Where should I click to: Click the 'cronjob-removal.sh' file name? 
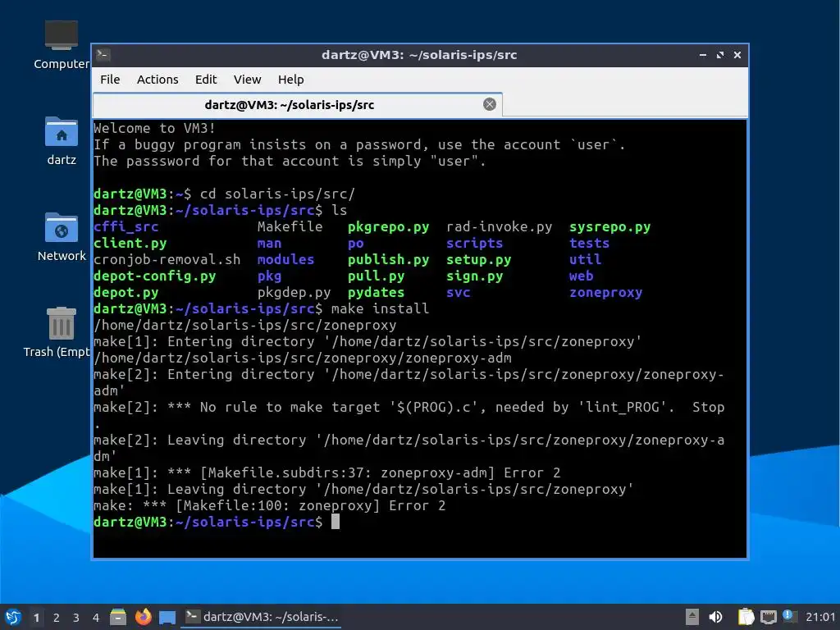[x=167, y=259]
